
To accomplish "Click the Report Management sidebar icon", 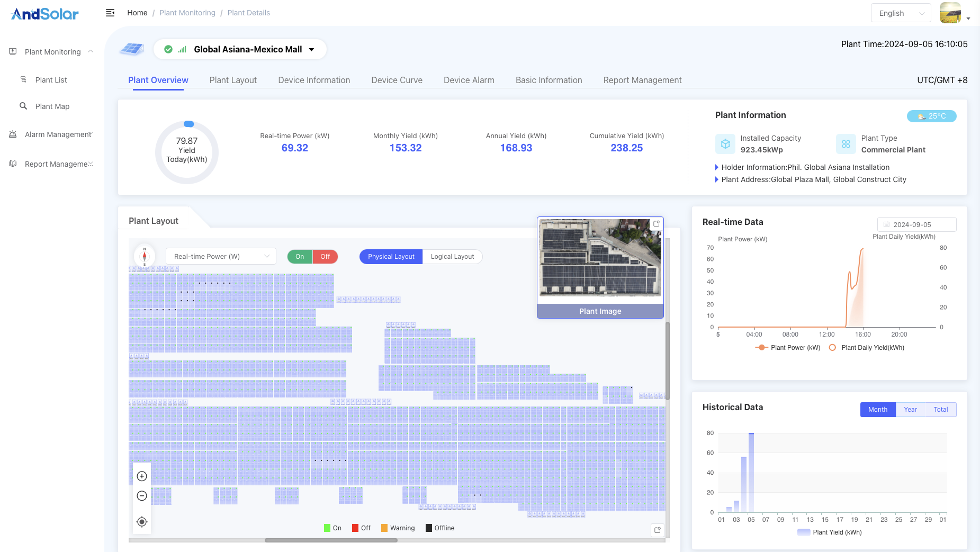I will pyautogui.click(x=13, y=164).
